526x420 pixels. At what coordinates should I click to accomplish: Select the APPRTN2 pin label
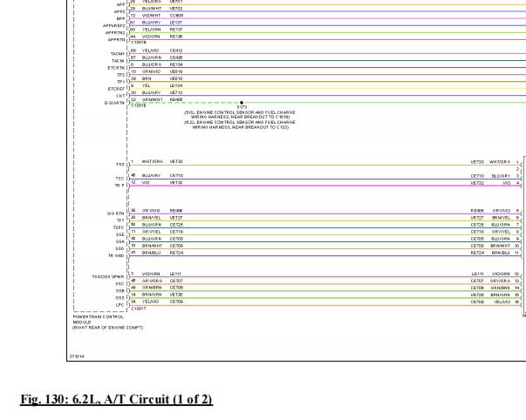[115, 33]
